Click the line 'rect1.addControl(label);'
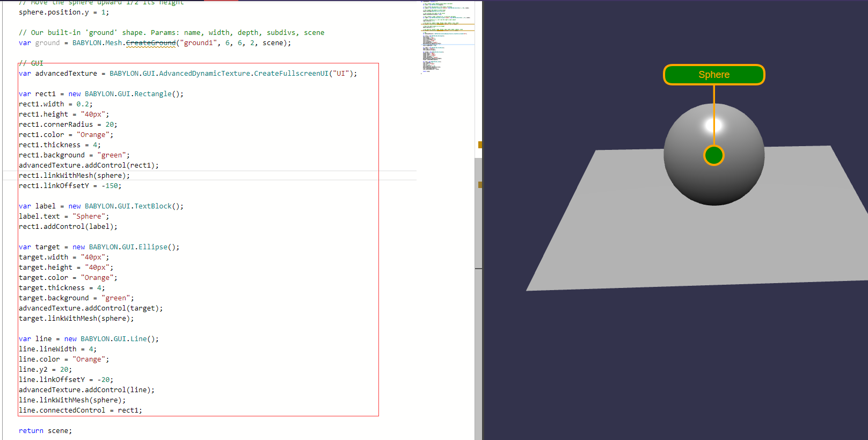The image size is (868, 440). pyautogui.click(x=68, y=227)
